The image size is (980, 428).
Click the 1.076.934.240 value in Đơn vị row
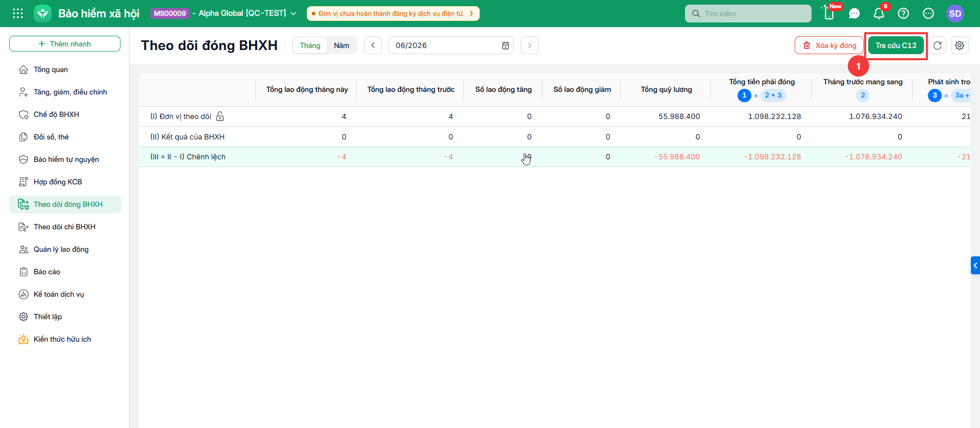point(875,116)
